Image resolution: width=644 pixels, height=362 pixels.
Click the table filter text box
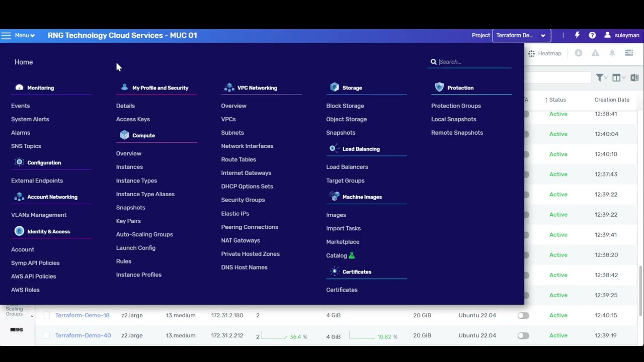pos(557,78)
